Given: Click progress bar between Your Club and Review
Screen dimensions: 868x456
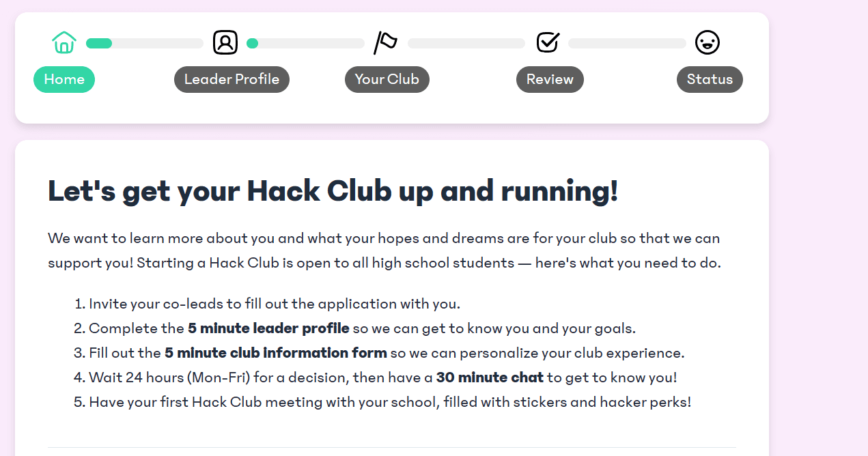Looking at the screenshot, I should point(466,44).
